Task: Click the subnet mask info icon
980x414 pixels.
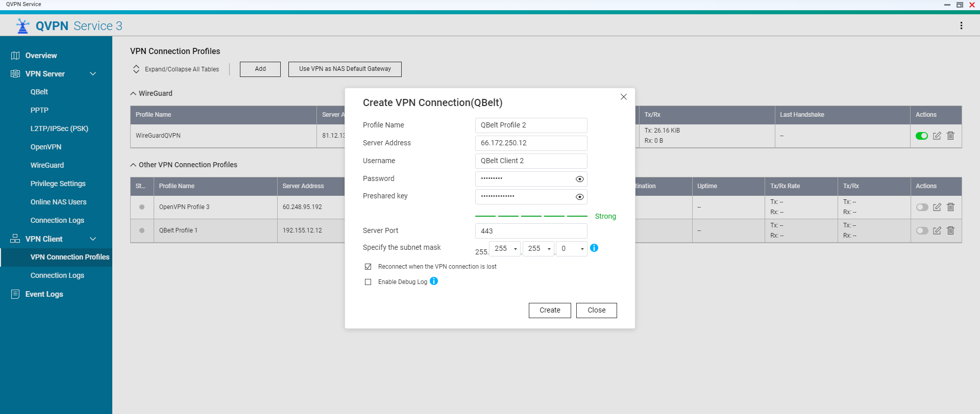Action: [x=594, y=248]
